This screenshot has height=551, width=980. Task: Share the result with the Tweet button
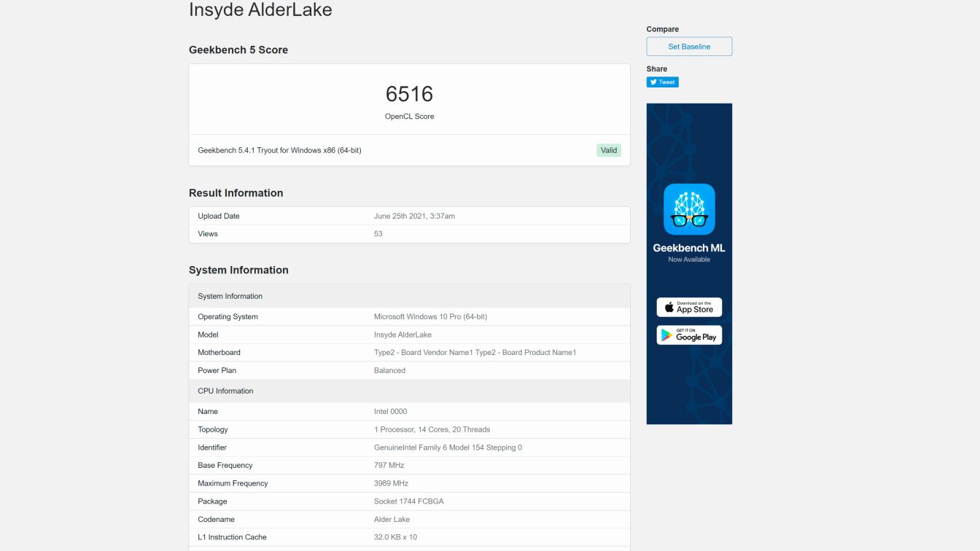click(662, 82)
